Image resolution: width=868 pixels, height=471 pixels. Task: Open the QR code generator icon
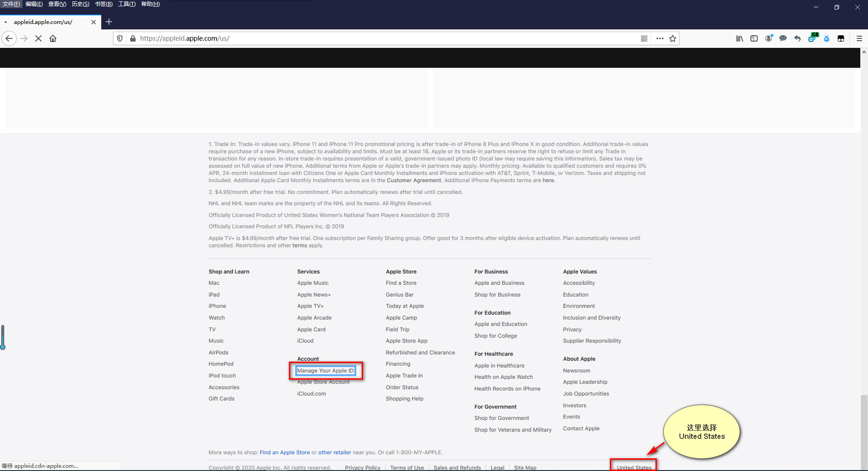click(x=644, y=38)
